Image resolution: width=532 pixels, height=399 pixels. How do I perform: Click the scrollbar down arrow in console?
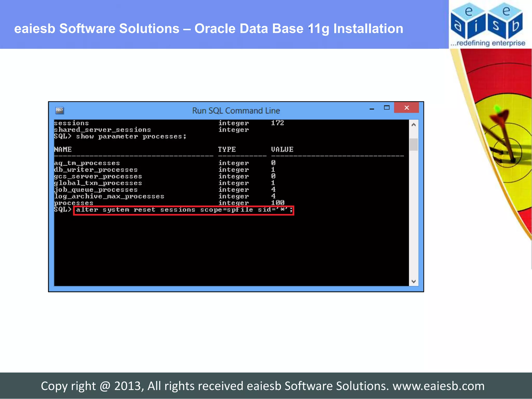414,281
